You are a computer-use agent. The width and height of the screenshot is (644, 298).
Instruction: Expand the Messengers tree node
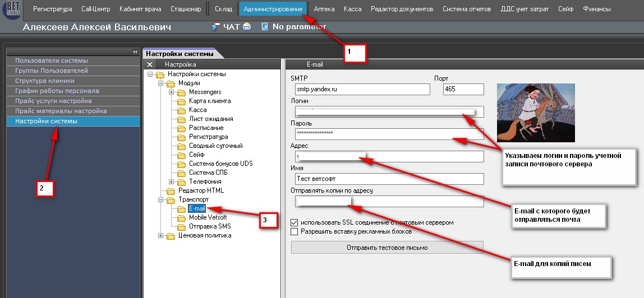coord(172,92)
